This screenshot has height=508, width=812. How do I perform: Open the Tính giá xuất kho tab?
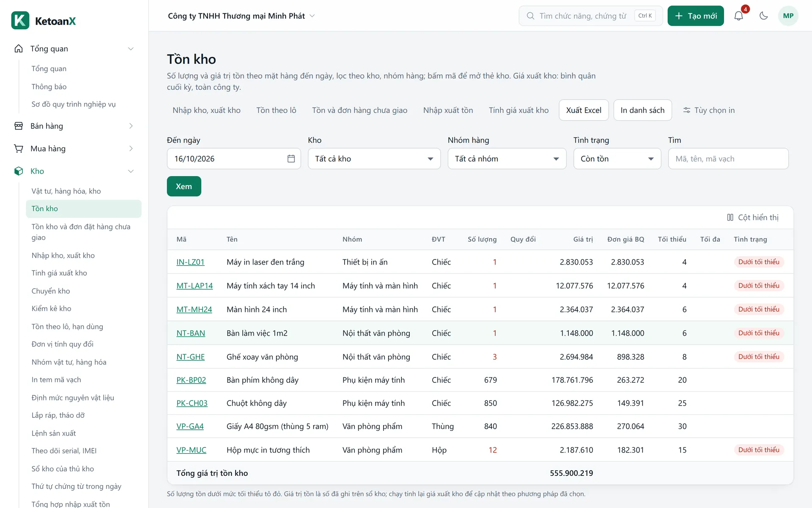518,110
